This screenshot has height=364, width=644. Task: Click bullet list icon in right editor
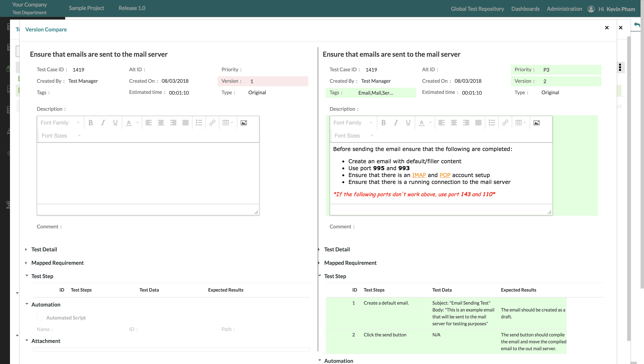[492, 123]
